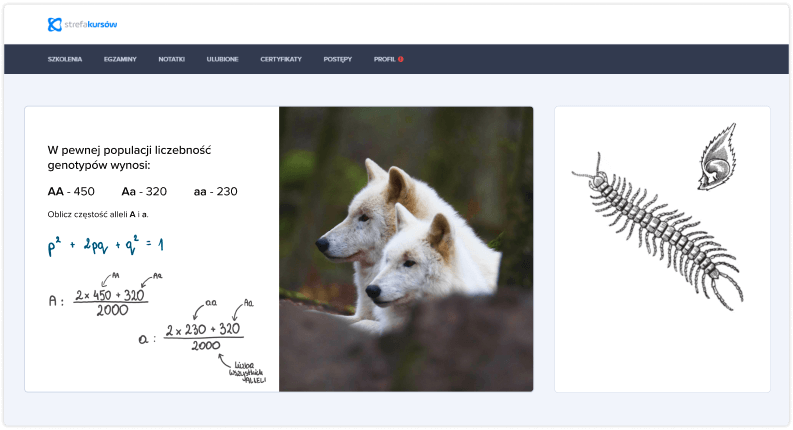Select the AA - 450 genotype value
Viewport: 793px width, 430px height.
pos(71,191)
